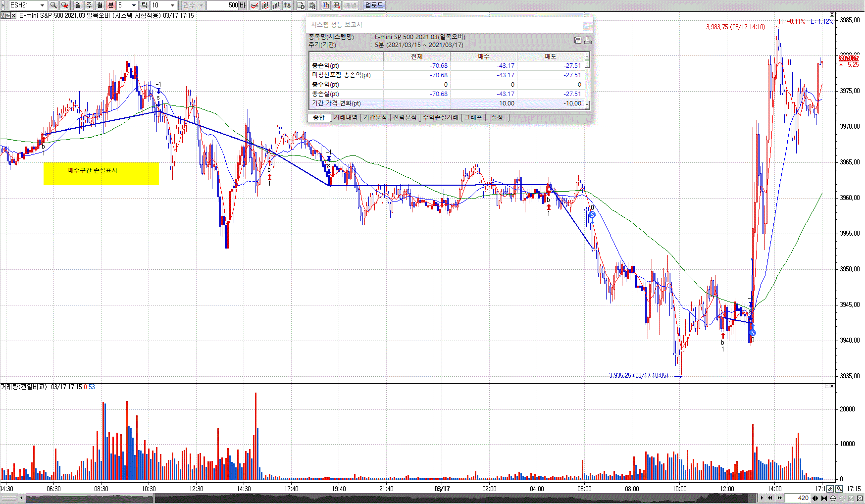Open the 그래프 tab in the report

(473, 117)
